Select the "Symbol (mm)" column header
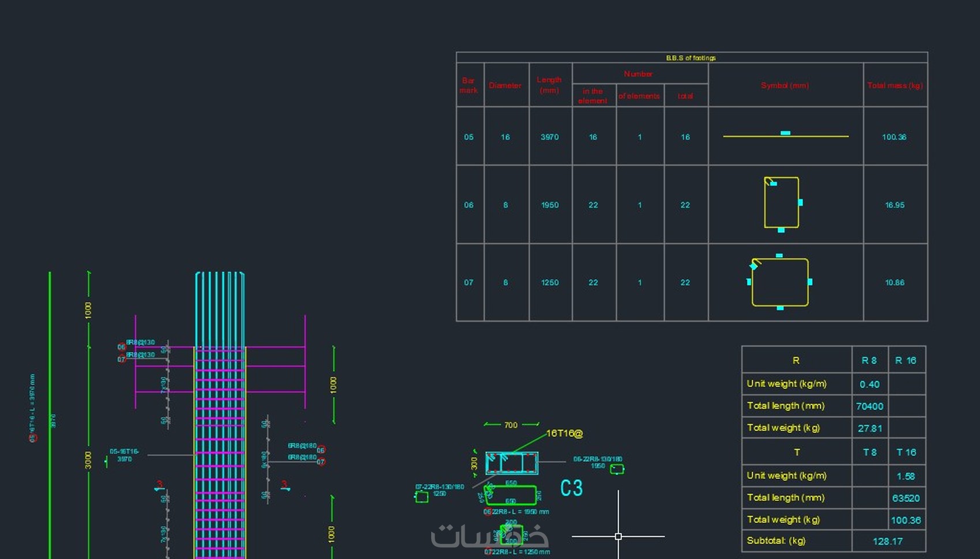This screenshot has width=980, height=559. (x=785, y=85)
